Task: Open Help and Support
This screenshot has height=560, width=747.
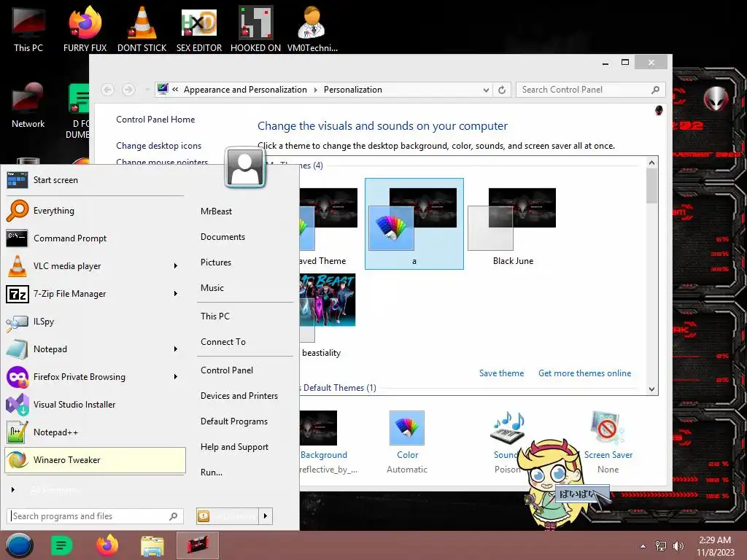Action: coord(234,447)
